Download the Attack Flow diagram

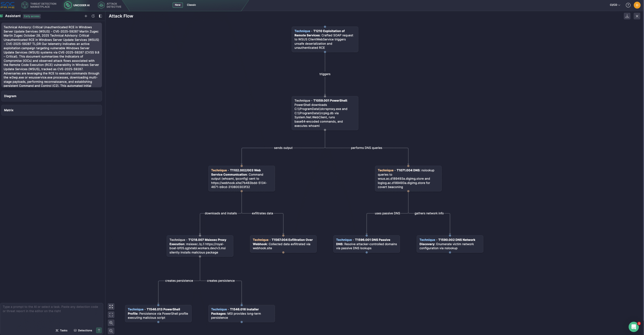click(x=627, y=16)
